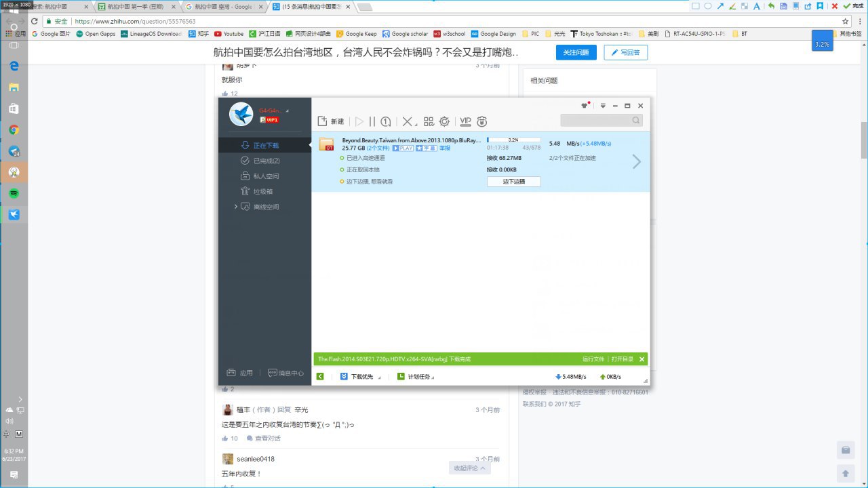Expand the 离线空间 tree item
This screenshot has width=868, height=488.
pyautogui.click(x=236, y=207)
